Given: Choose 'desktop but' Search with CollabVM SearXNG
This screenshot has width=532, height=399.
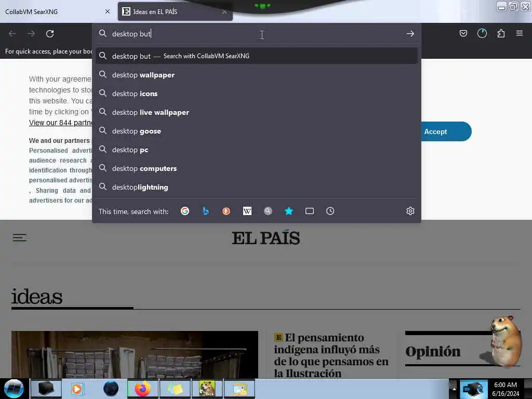Looking at the screenshot, I should 257,56.
